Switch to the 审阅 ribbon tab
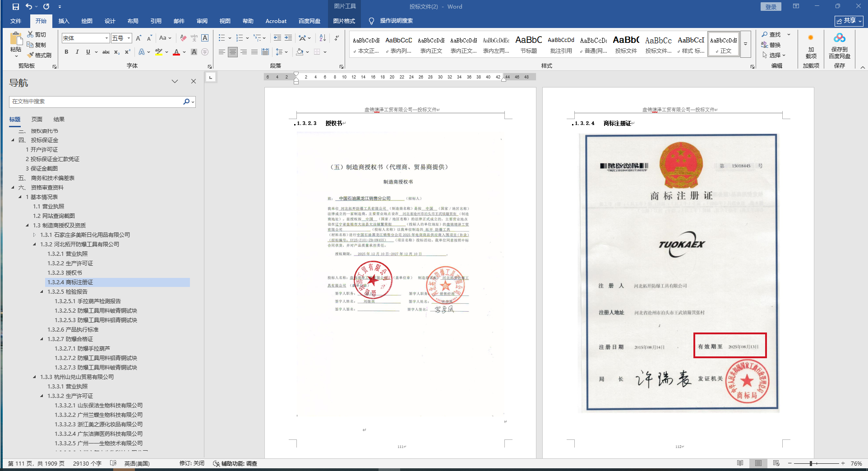The width and height of the screenshot is (868, 471). 202,21
